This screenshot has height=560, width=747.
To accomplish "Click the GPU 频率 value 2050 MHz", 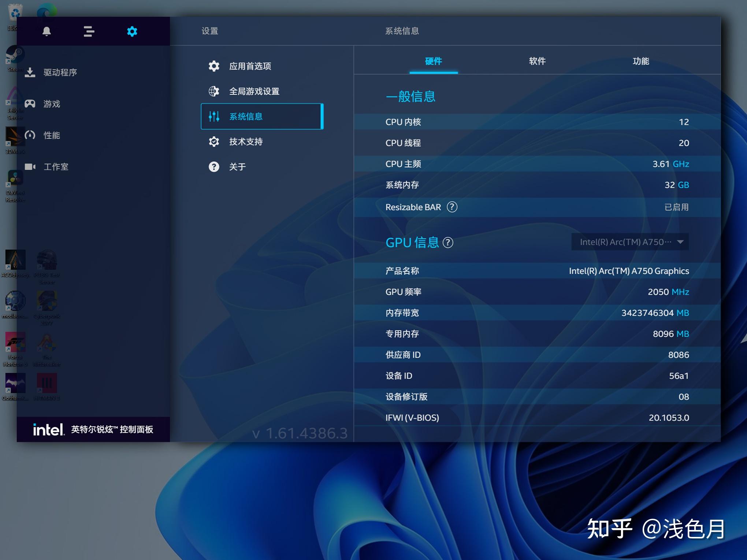I will pos(668,292).
